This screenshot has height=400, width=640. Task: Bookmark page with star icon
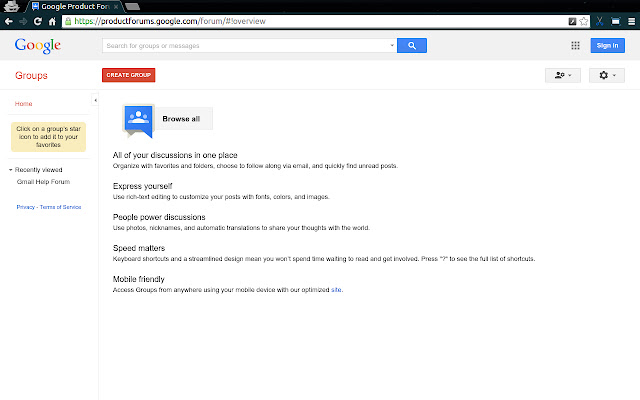(x=584, y=21)
